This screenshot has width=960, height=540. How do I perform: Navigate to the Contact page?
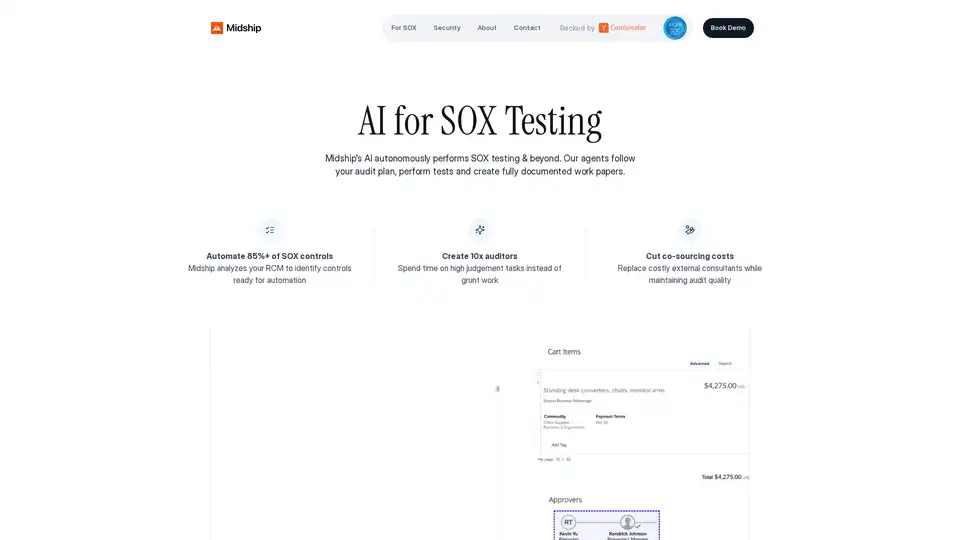pos(527,28)
